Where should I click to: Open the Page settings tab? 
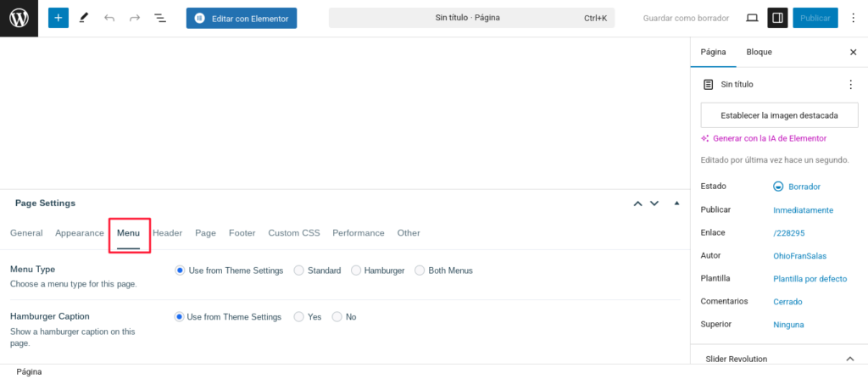pos(205,233)
